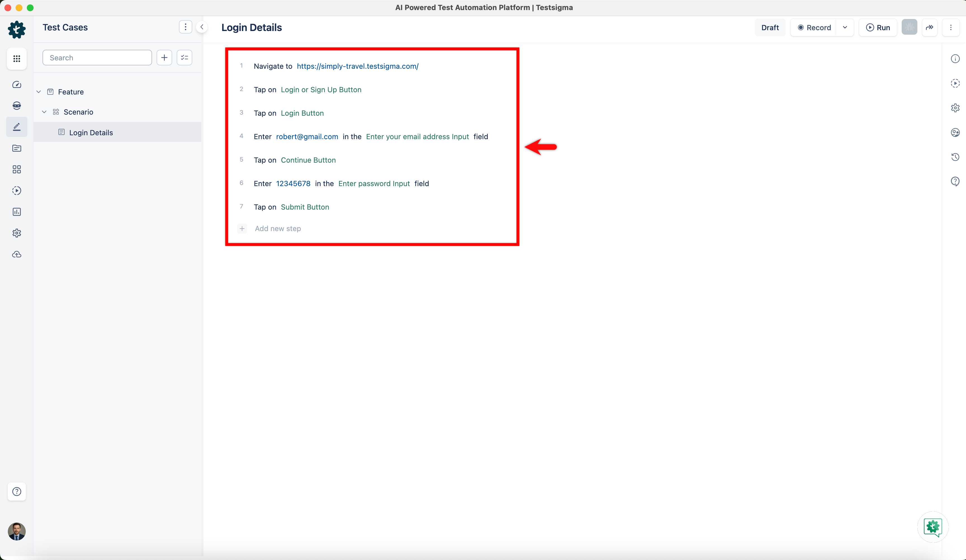Collapse the Test Cases side panel
966x560 pixels.
[x=202, y=27]
